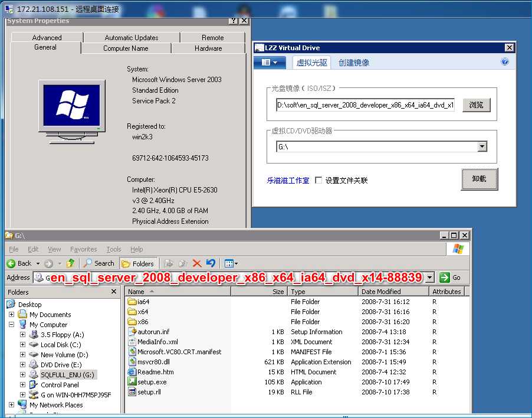Open the Edit menu in Explorer
This screenshot has width=532, height=418.
[33, 249]
